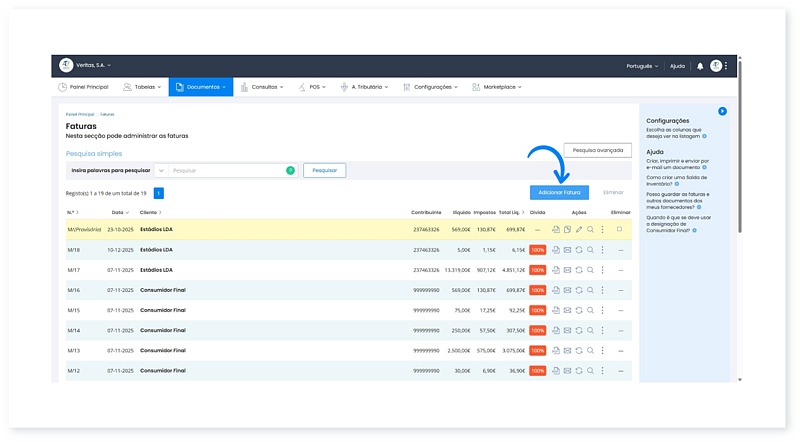
Task: Click the green help icon in search field
Action: [x=290, y=171]
